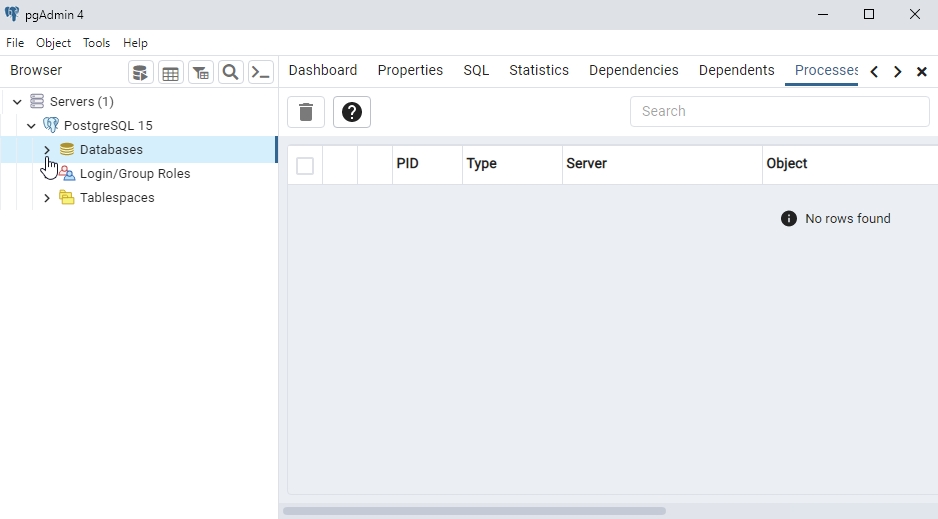
Task: Click the Query Tool icon in Browser toolbar
Action: click(141, 72)
